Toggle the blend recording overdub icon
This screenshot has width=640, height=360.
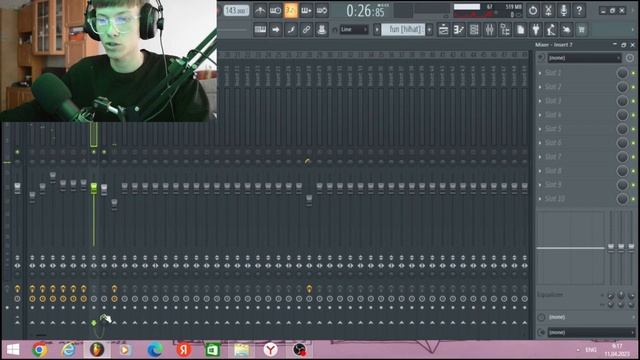[307, 11]
